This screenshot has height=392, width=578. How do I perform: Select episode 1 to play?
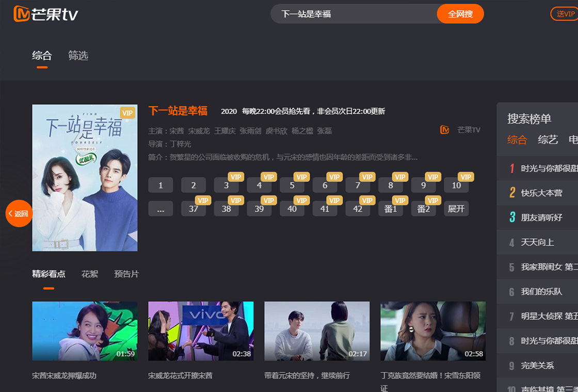(x=160, y=185)
